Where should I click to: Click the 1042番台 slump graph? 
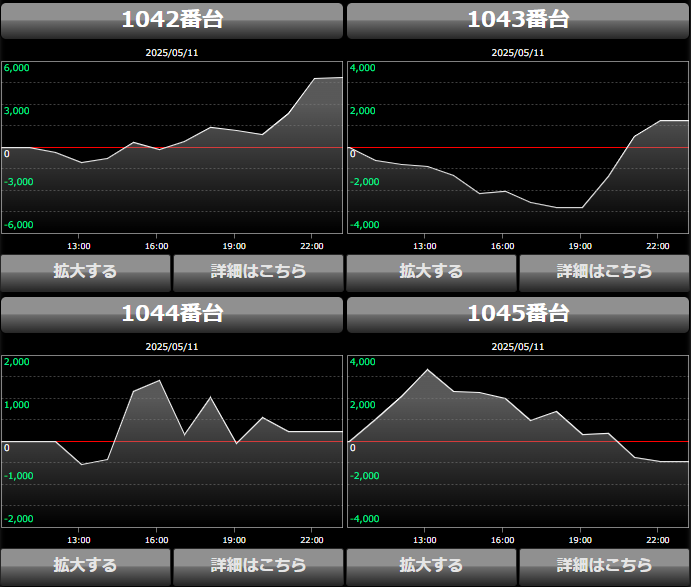[x=172, y=147]
